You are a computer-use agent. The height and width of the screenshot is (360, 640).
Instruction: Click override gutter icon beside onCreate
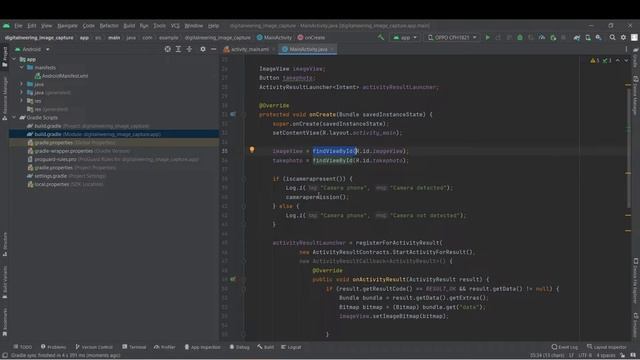(233, 114)
